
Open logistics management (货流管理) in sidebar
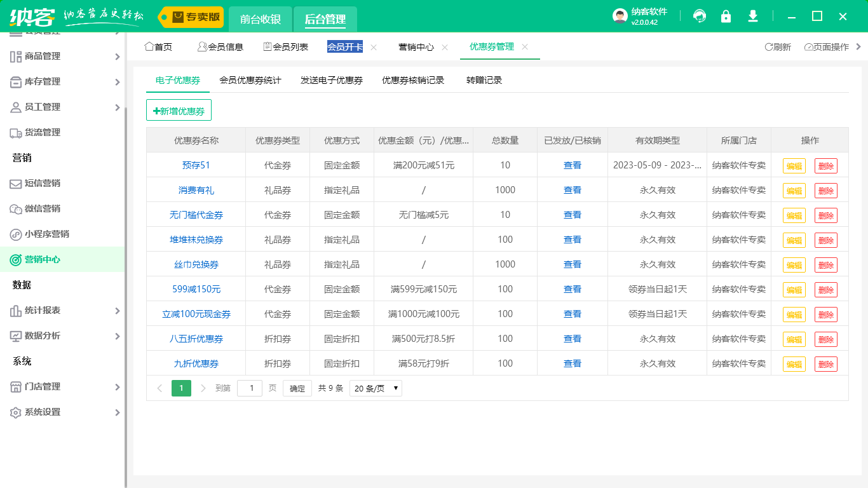pos(42,132)
